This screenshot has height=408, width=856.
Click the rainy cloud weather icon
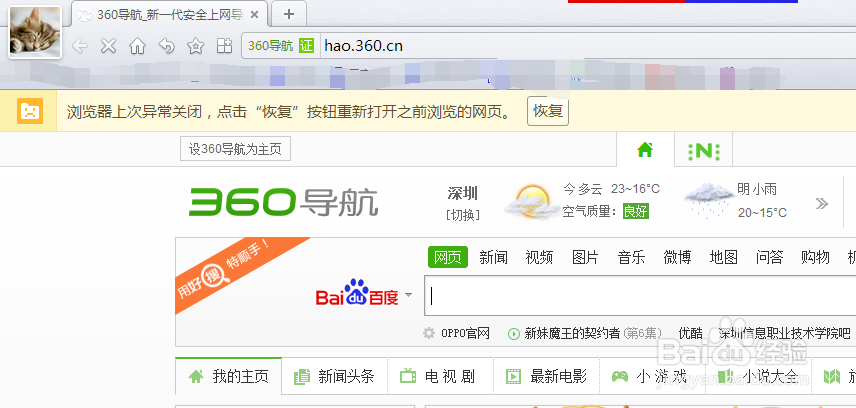point(709,200)
